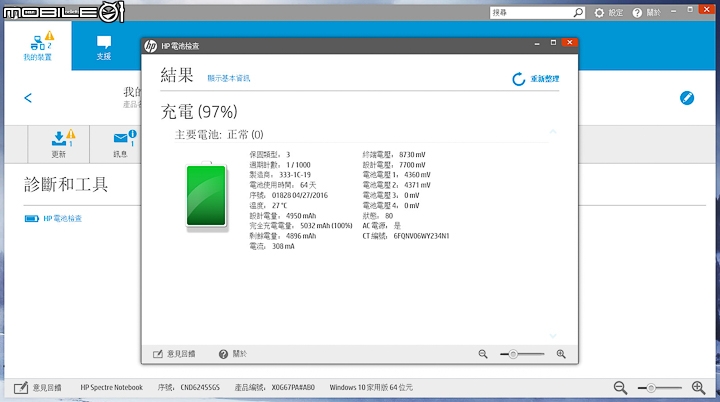This screenshot has width=720, height=402.
Task: Refresh battery results with the circular arrow
Action: [x=518, y=79]
